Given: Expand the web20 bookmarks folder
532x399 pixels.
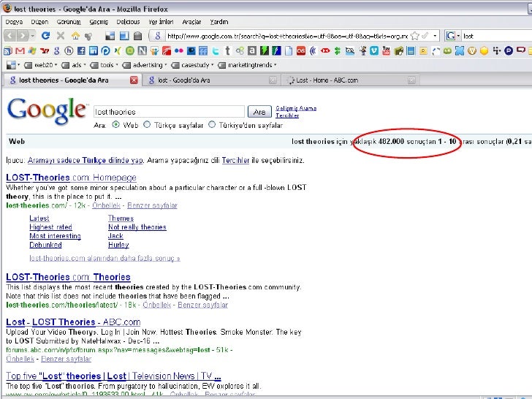Looking at the screenshot, I should pyautogui.click(x=41, y=65).
